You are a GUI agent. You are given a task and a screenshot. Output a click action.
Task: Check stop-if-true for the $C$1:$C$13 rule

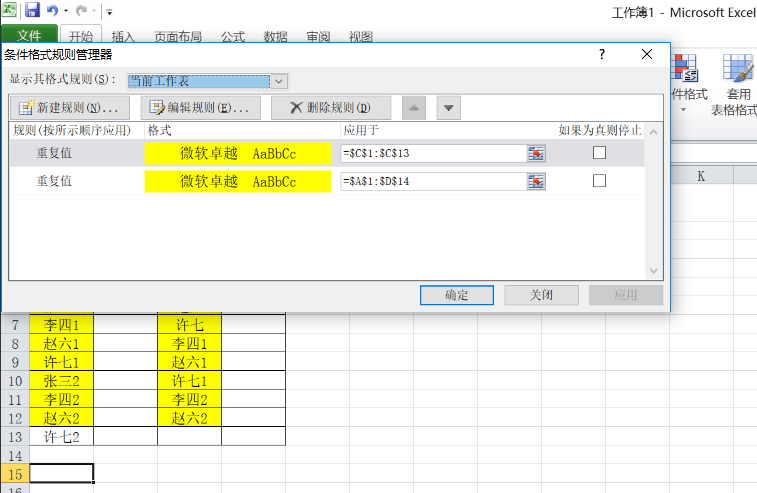click(599, 153)
